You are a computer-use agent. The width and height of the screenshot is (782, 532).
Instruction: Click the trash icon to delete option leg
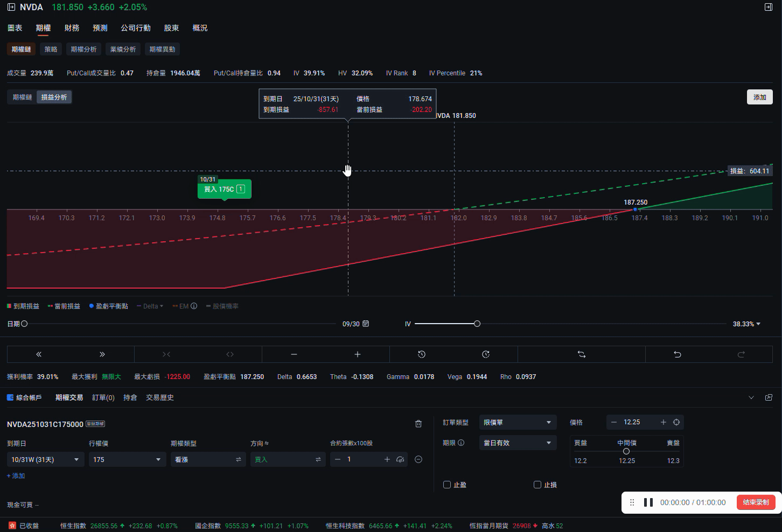tap(418, 424)
